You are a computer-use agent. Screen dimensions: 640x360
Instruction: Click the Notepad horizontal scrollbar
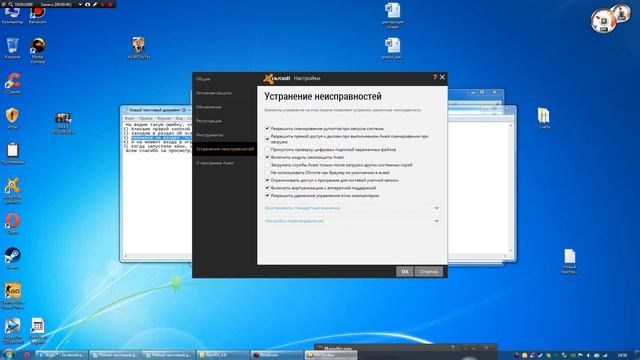[x=157, y=256]
